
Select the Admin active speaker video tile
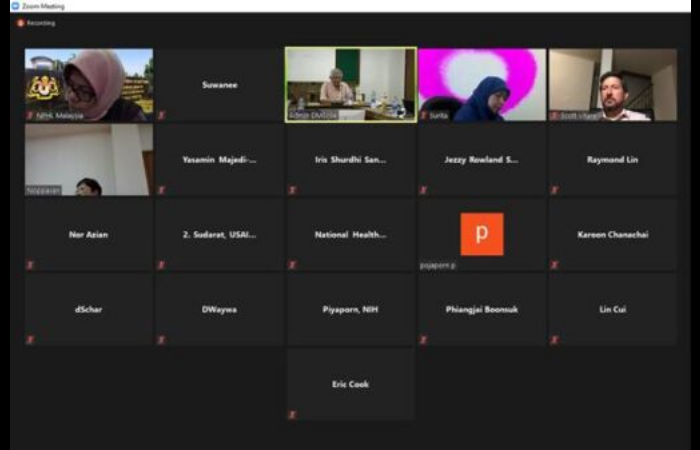point(351,85)
